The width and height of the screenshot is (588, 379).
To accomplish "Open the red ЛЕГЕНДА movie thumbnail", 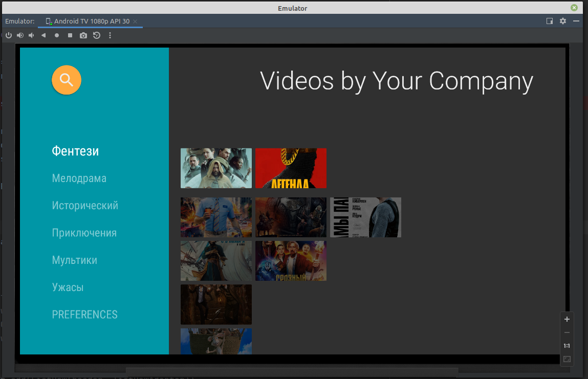I will (291, 168).
